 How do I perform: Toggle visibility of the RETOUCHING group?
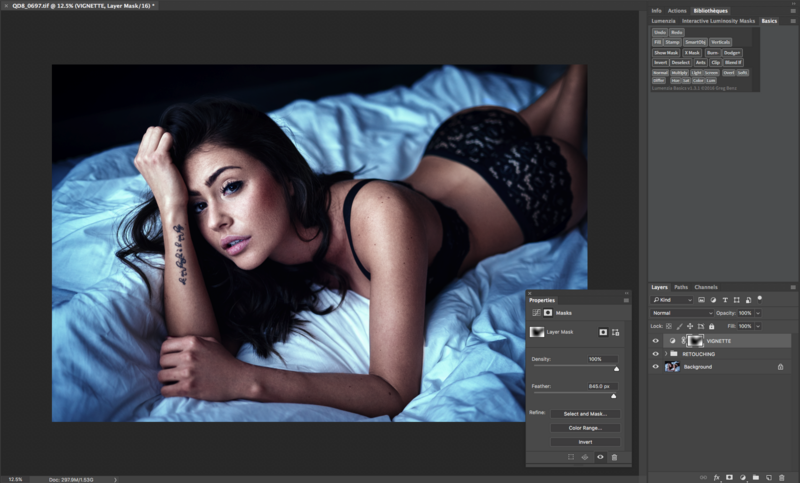[x=656, y=354]
